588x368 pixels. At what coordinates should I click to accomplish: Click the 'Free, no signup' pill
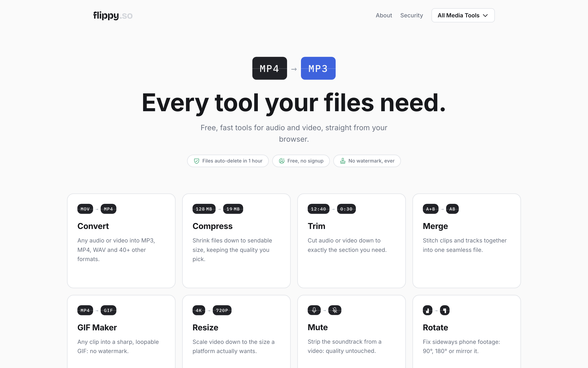click(301, 161)
